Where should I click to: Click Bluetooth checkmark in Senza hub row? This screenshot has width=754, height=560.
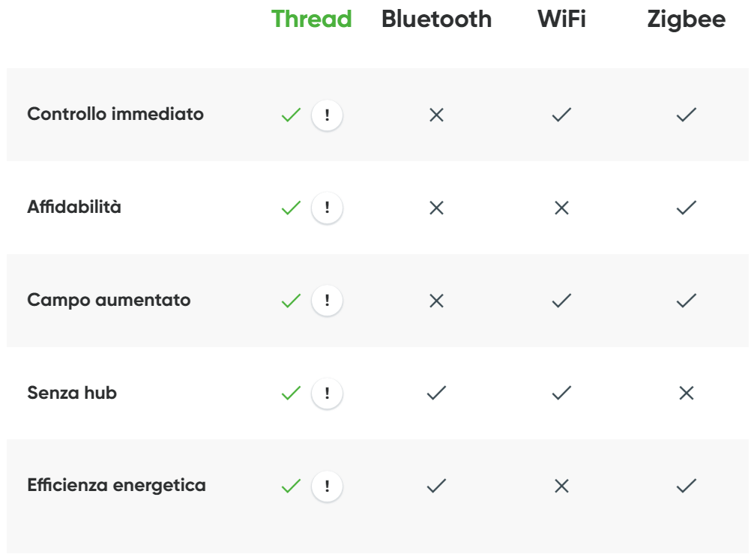(436, 393)
